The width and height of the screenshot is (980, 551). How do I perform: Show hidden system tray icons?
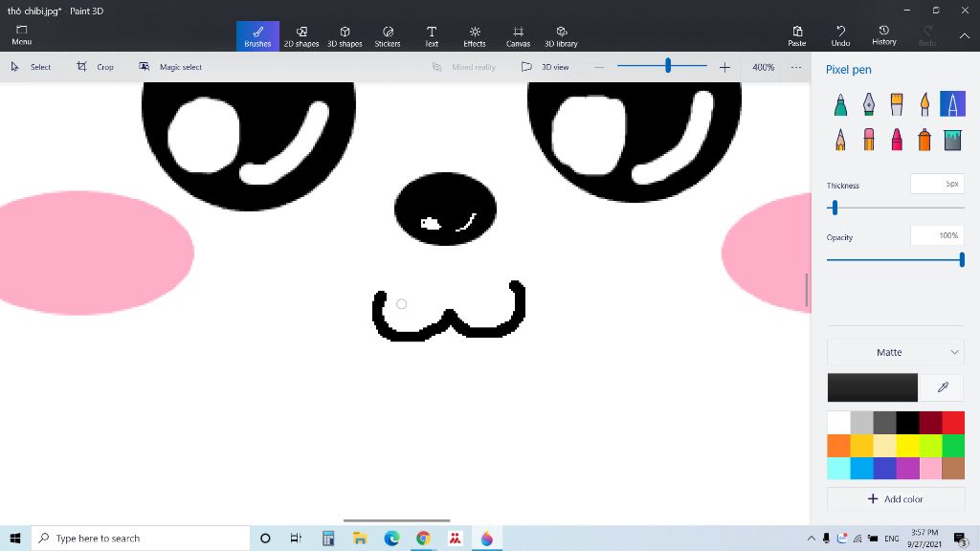[x=812, y=538]
